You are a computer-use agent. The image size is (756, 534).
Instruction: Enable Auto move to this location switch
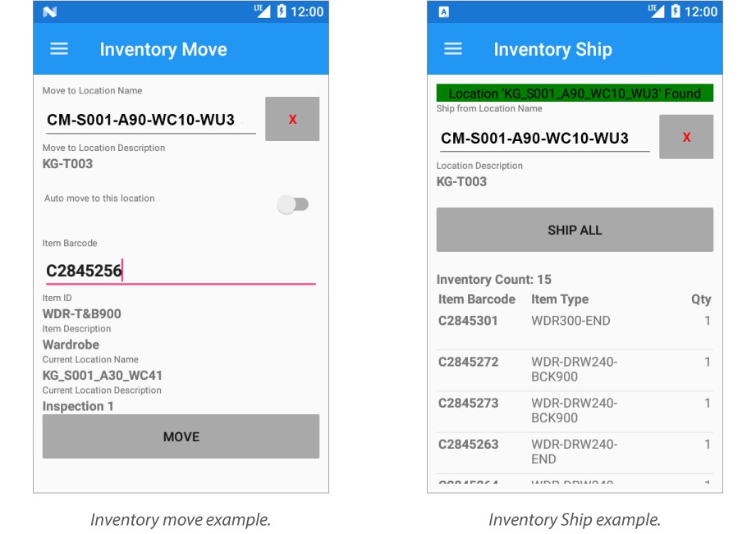click(x=293, y=205)
